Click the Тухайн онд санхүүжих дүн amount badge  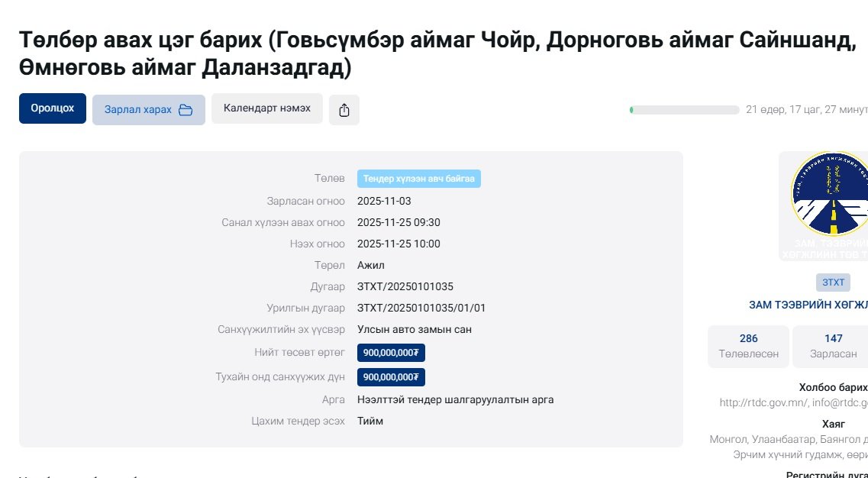pyautogui.click(x=391, y=377)
